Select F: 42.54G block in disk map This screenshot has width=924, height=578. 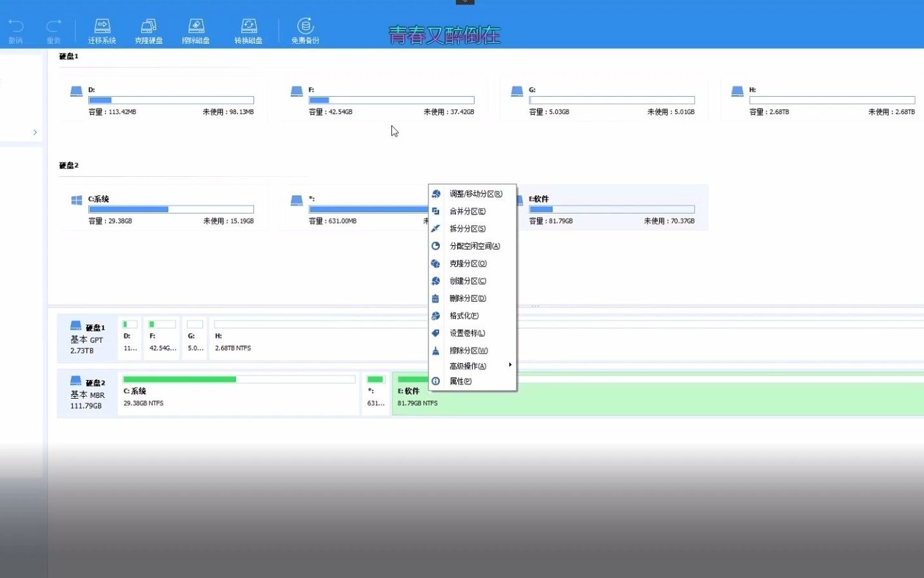(x=162, y=338)
